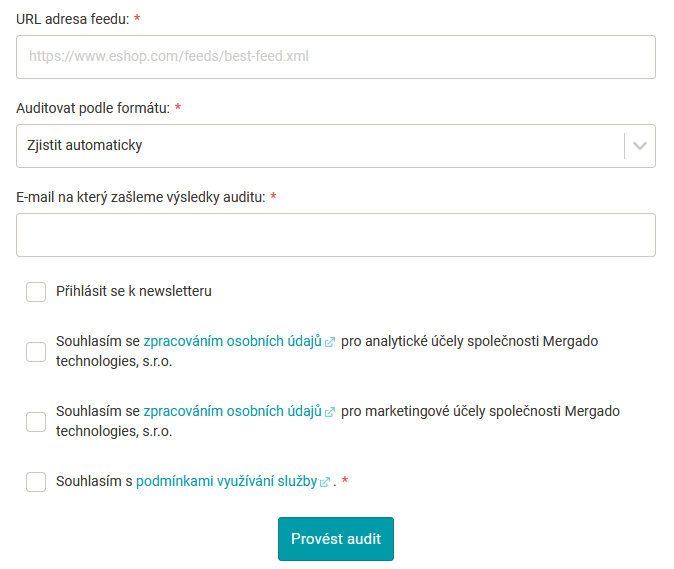The image size is (674, 569).
Task: Click external-link icon beside analytical data processing link
Action: click(330, 342)
